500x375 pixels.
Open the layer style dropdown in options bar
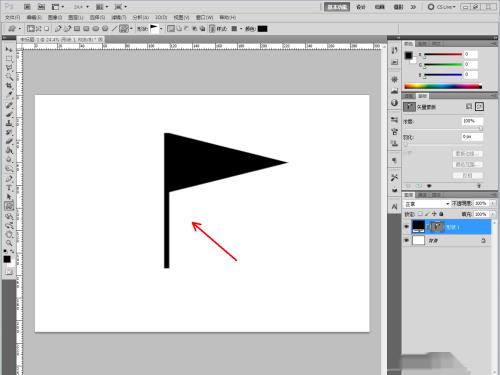[x=241, y=29]
